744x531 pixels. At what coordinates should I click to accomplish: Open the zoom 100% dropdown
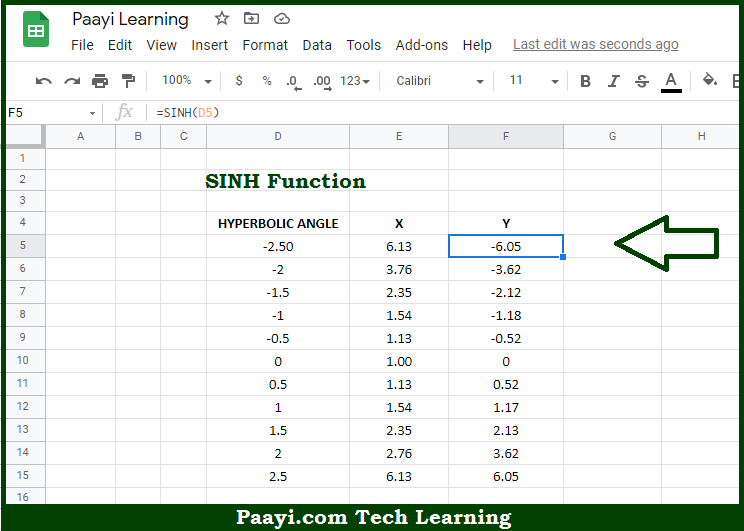point(186,81)
